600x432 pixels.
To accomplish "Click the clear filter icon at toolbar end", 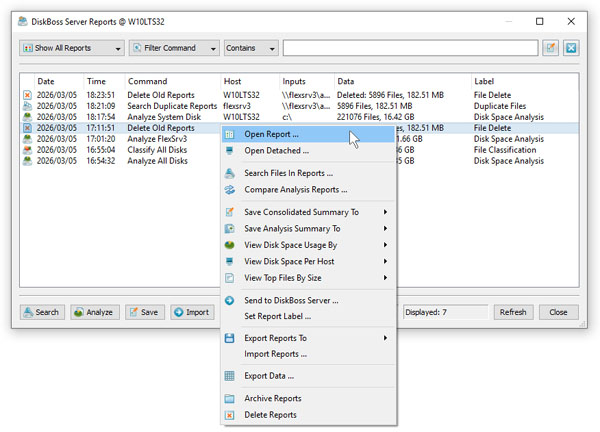I will pyautogui.click(x=571, y=48).
